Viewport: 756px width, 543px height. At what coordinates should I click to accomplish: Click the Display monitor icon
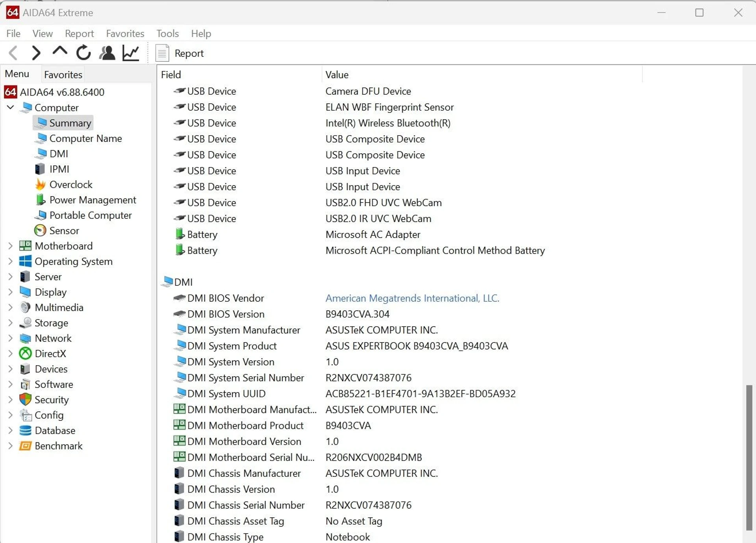25,292
